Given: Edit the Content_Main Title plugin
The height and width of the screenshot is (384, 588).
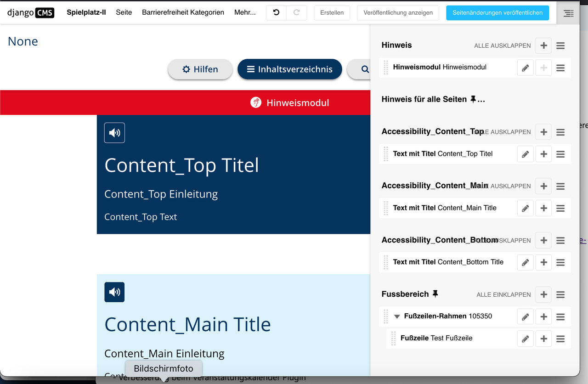Looking at the screenshot, I should [x=525, y=208].
